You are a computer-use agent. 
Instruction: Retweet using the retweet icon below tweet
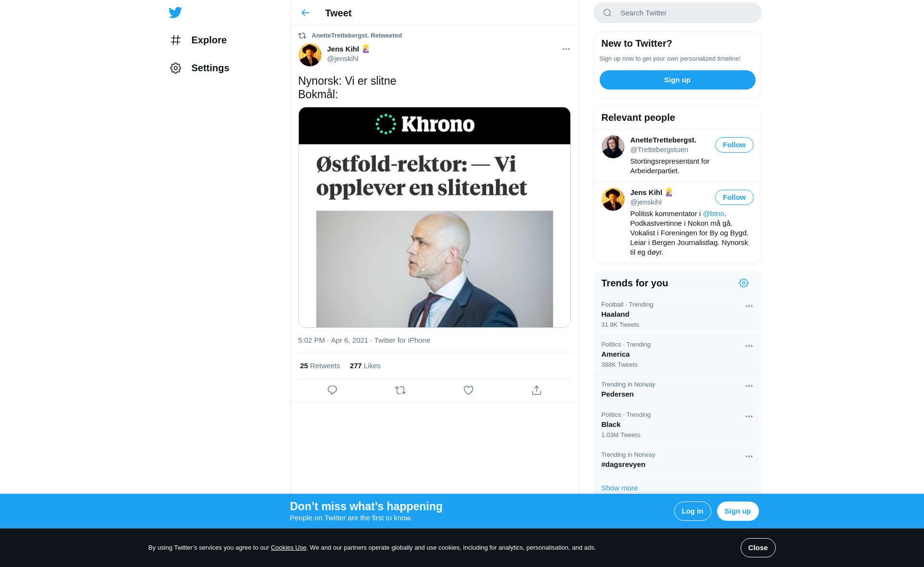(x=400, y=390)
